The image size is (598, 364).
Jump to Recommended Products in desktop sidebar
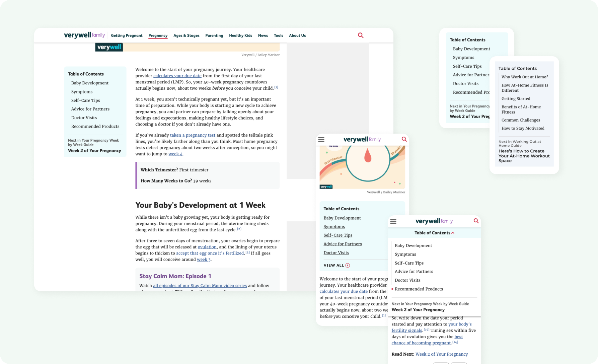[95, 127]
